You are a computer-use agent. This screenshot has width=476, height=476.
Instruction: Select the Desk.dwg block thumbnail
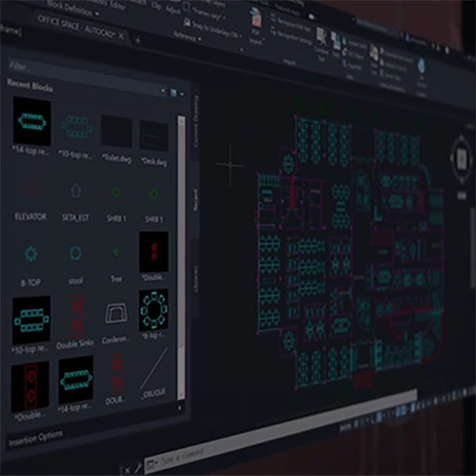[153, 136]
